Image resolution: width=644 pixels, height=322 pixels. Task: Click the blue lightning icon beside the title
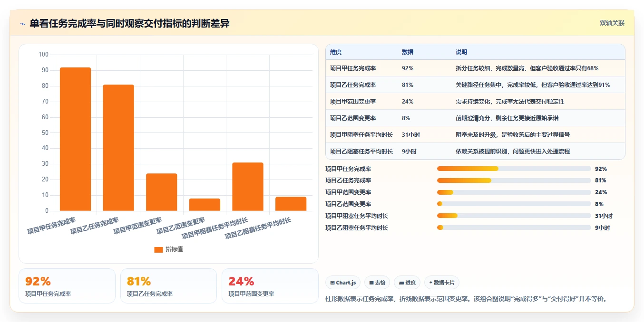pos(23,24)
